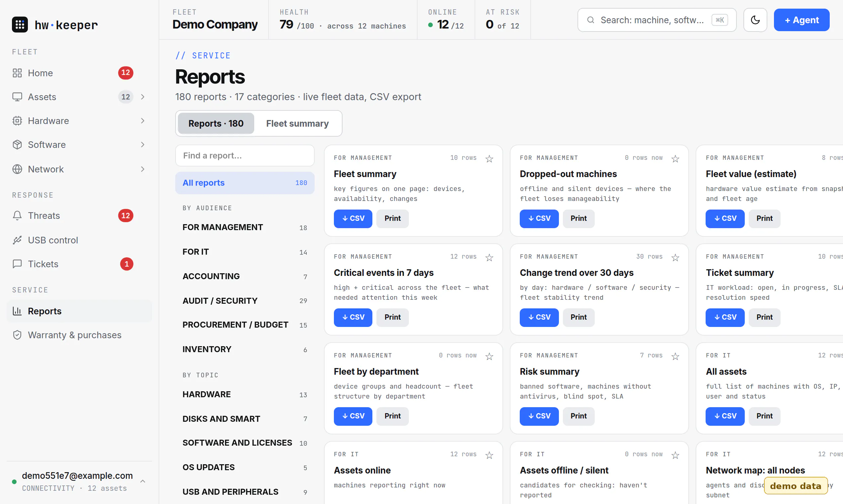The width and height of the screenshot is (843, 504).
Task: Star the Assets offline / silent report
Action: pyautogui.click(x=675, y=455)
